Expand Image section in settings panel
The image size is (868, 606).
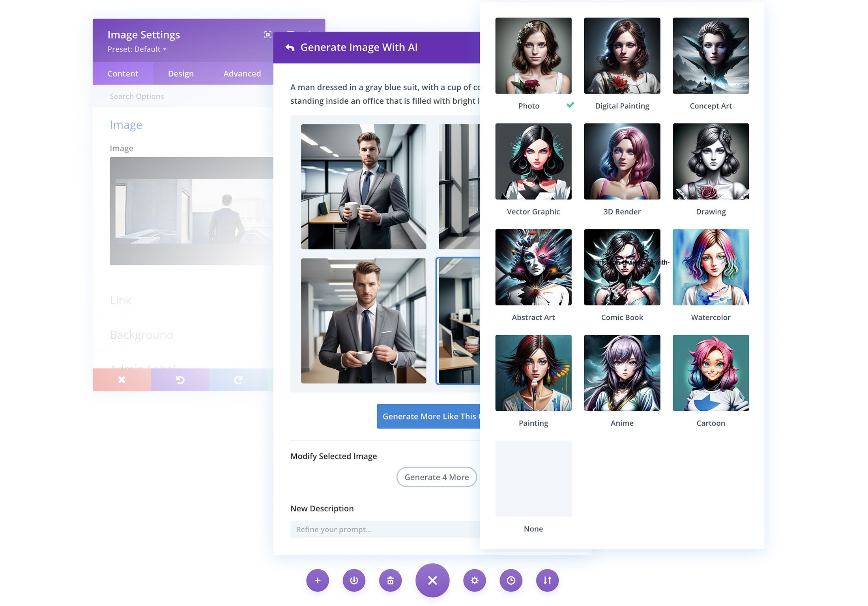(126, 124)
